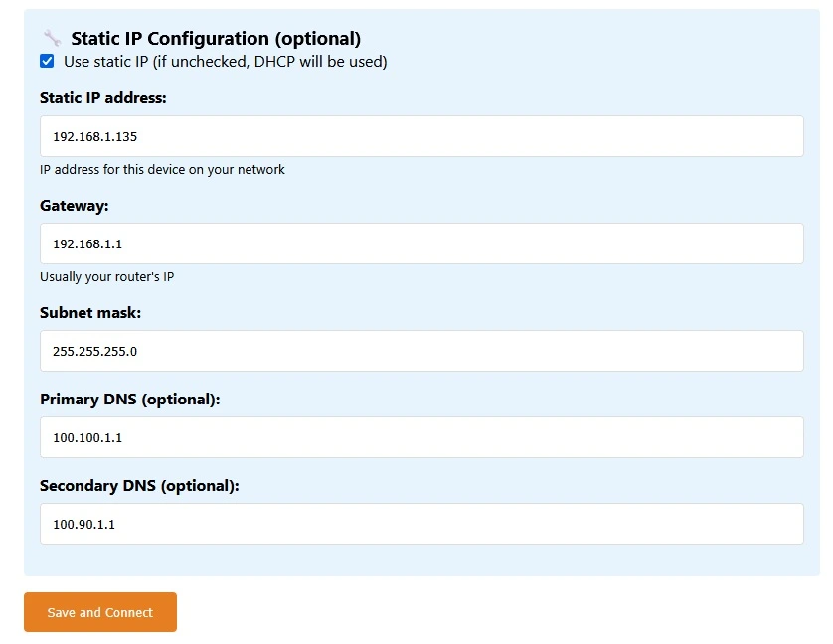The height and width of the screenshot is (644, 833).
Task: Select the Subnet mask input field
Action: point(421,351)
